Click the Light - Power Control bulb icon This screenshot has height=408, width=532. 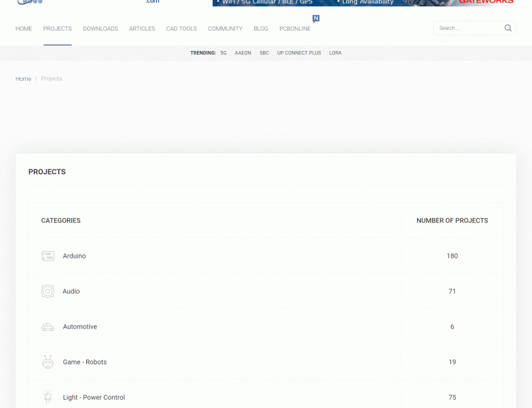(x=48, y=397)
